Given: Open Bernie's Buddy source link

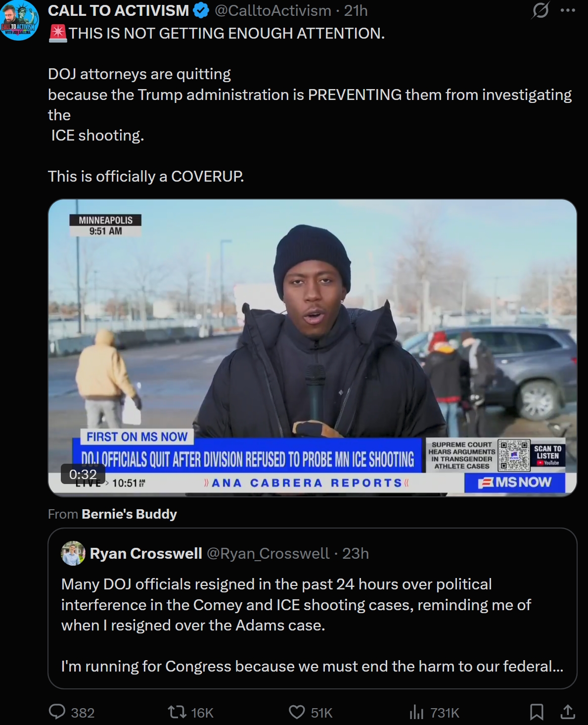Looking at the screenshot, I should (129, 514).
